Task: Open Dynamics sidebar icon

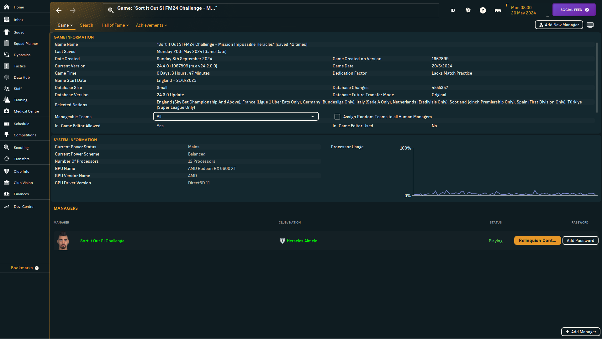Action: 7,55
